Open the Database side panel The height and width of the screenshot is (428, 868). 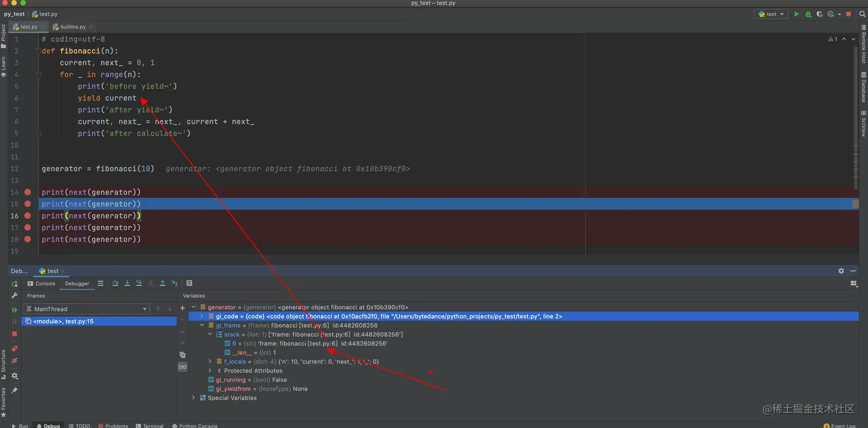863,87
